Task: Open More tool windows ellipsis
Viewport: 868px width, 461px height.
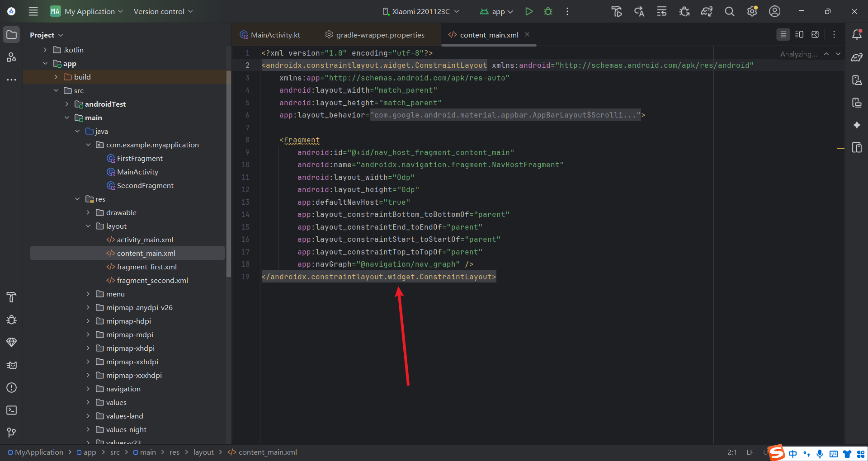Action: point(12,80)
